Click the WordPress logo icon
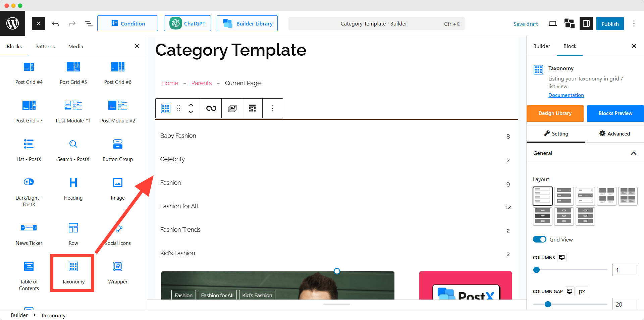 (12, 23)
